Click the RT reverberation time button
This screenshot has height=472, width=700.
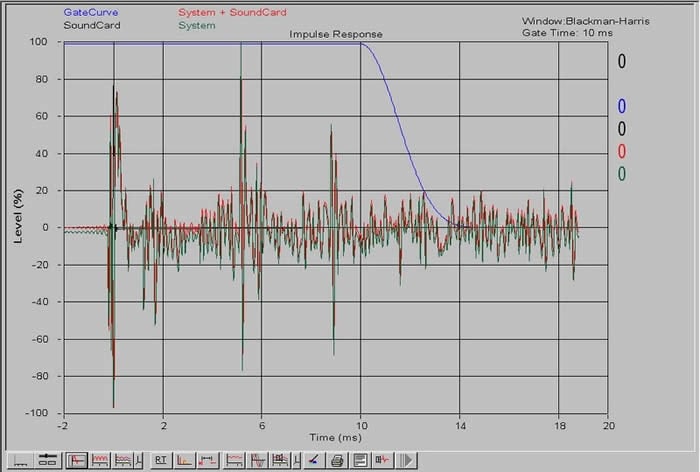click(160, 460)
